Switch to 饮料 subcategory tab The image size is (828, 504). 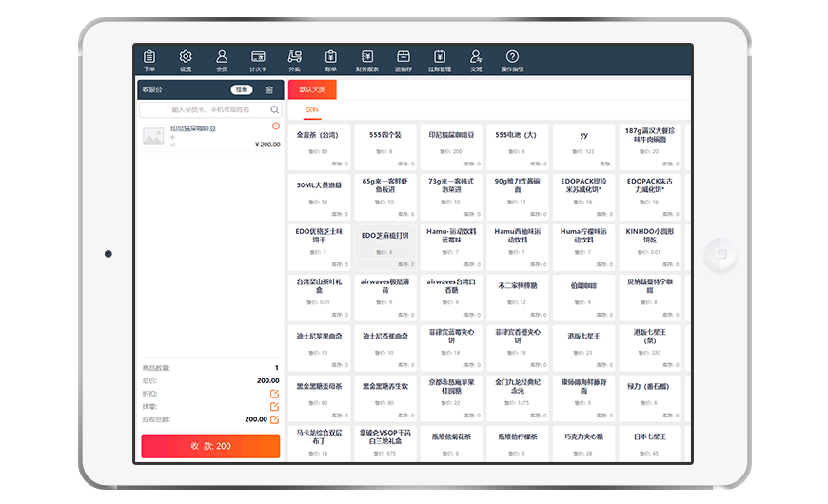click(312, 110)
